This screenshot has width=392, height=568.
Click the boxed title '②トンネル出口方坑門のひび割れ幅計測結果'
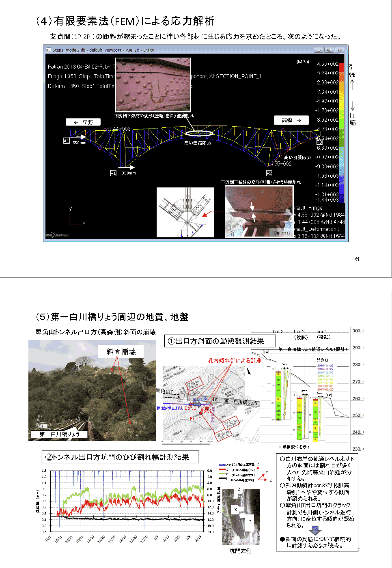121,457
